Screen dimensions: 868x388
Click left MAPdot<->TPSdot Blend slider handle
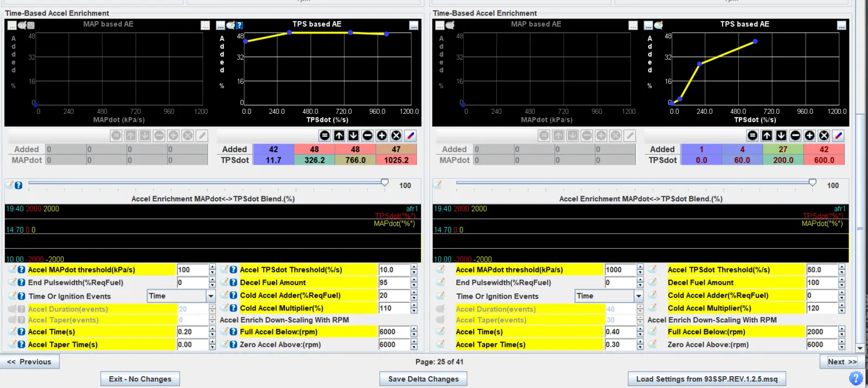coord(385,183)
